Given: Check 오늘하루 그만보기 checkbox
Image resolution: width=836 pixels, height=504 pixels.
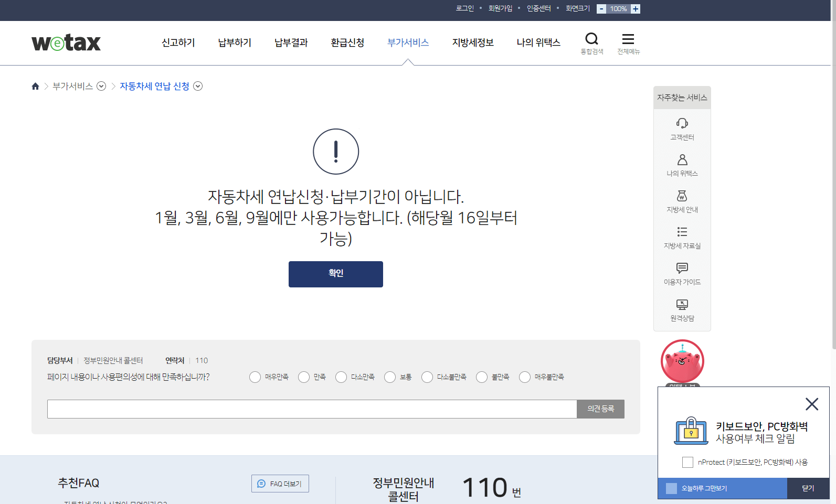Looking at the screenshot, I should [x=671, y=488].
